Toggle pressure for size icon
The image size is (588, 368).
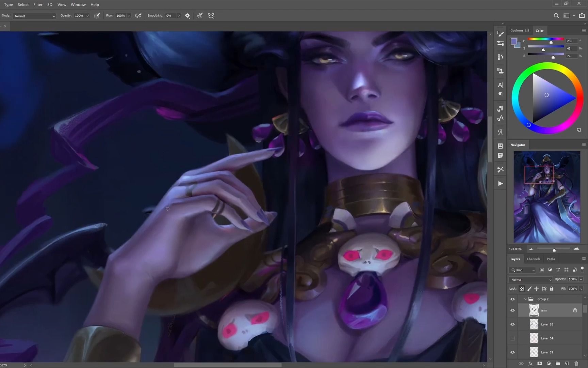pyautogui.click(x=200, y=16)
